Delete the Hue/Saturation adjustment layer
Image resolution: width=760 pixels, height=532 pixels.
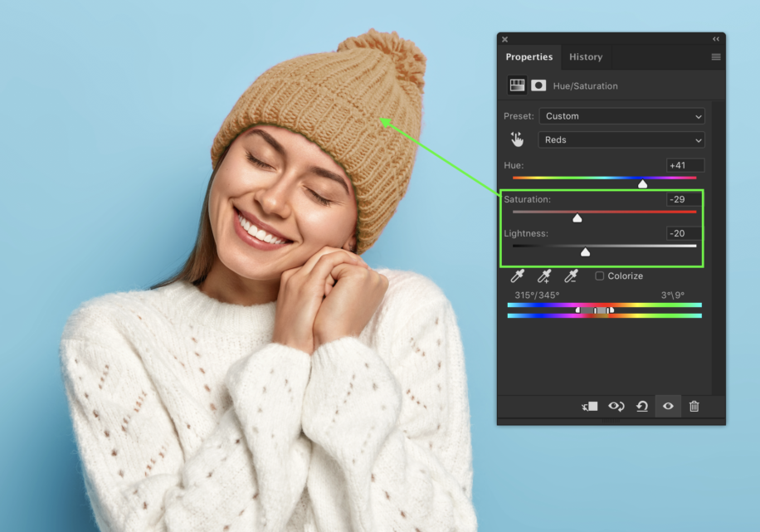(x=694, y=407)
